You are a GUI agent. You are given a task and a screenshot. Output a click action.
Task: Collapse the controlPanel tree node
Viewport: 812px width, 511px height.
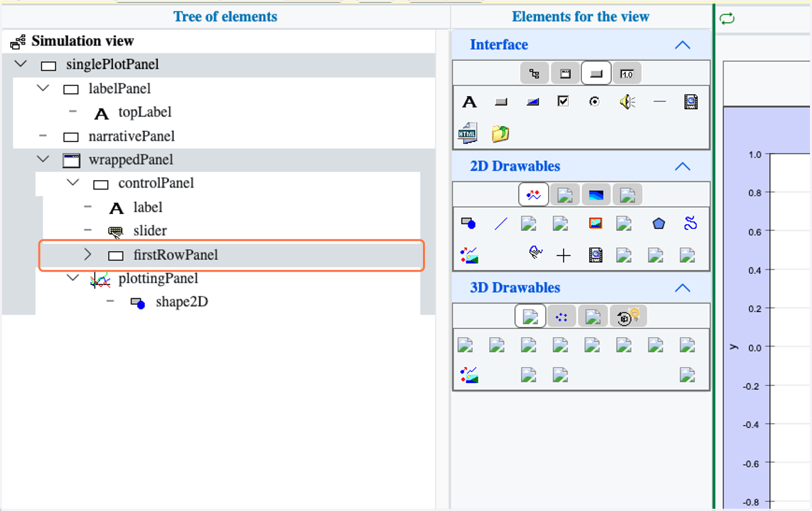73,183
